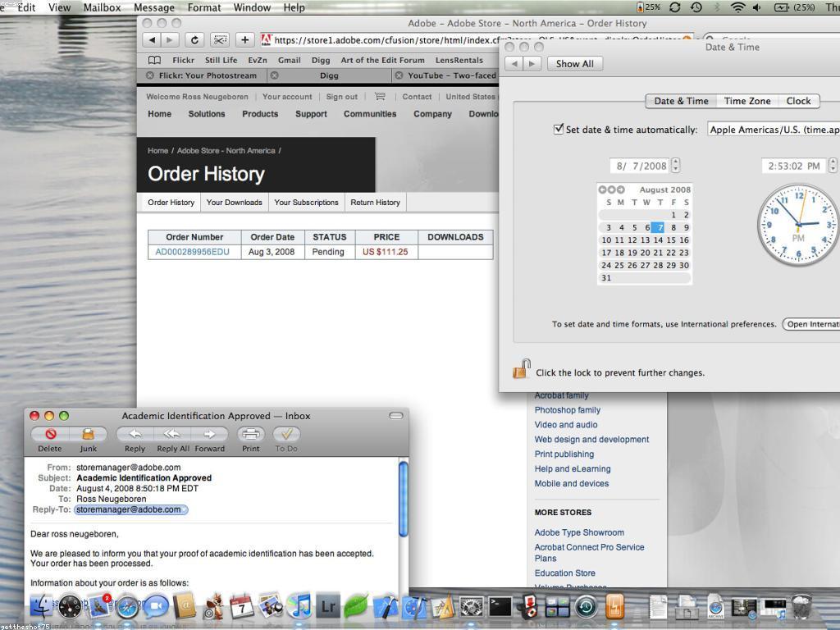
Task: Click the lock icon to prevent changes
Action: click(521, 370)
